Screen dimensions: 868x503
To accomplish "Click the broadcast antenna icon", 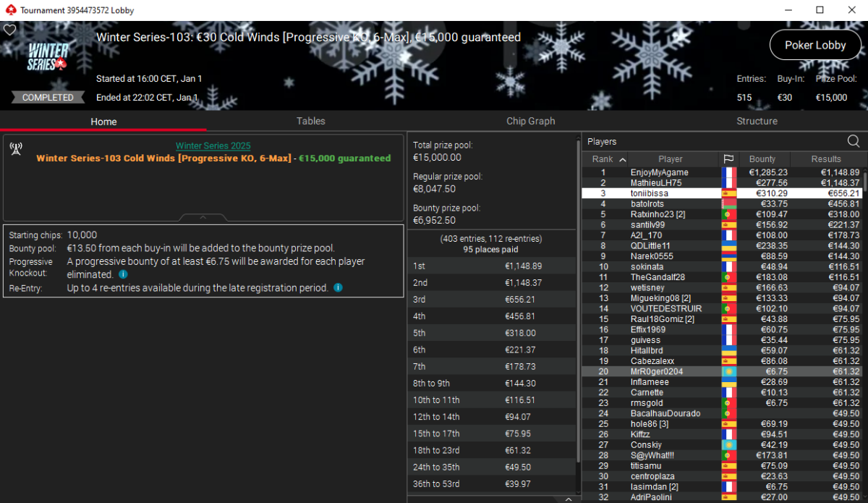I will 16,148.
